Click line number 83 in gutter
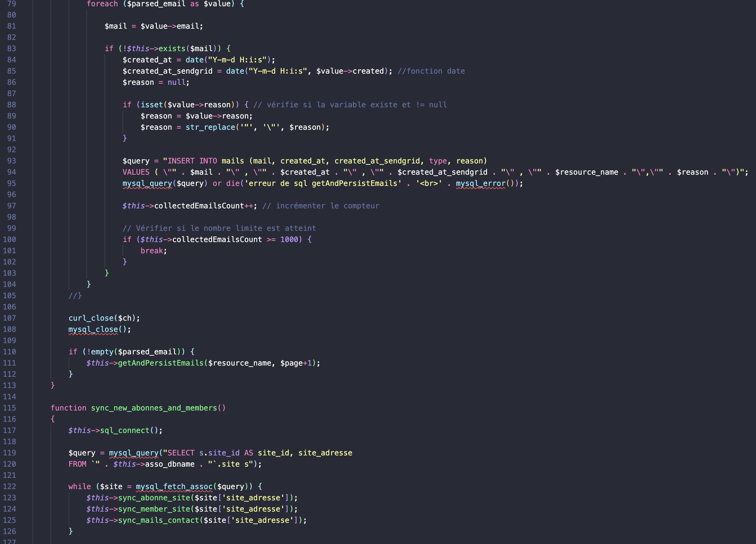Image resolution: width=756 pixels, height=544 pixels. pos(11,49)
